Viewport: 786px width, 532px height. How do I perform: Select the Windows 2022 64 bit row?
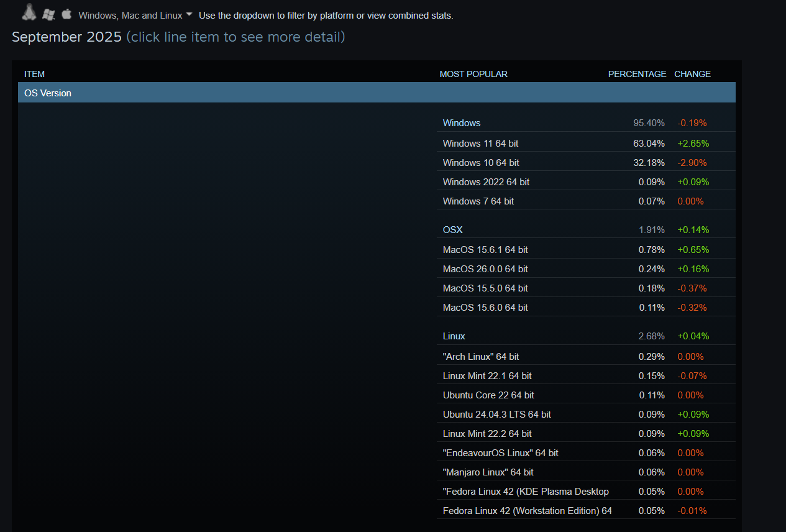[x=586, y=181]
